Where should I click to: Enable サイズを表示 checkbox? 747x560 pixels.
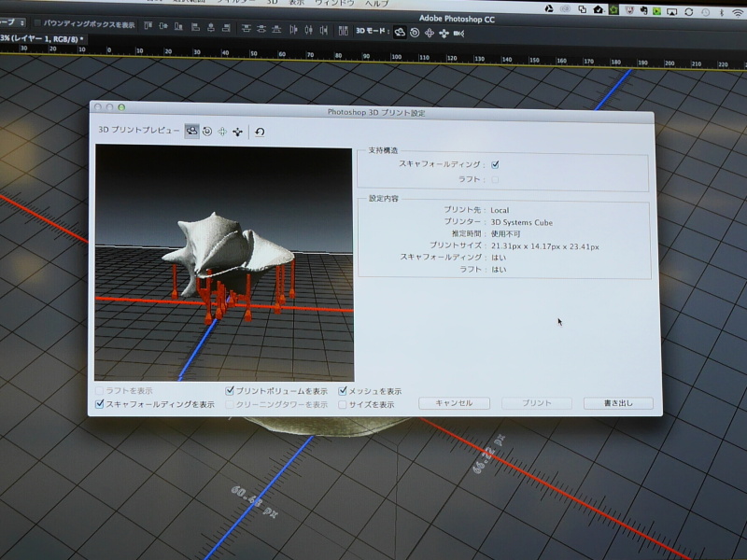342,405
